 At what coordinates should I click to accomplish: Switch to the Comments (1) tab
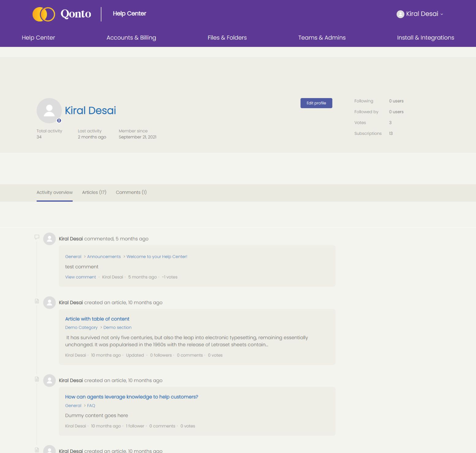click(131, 192)
